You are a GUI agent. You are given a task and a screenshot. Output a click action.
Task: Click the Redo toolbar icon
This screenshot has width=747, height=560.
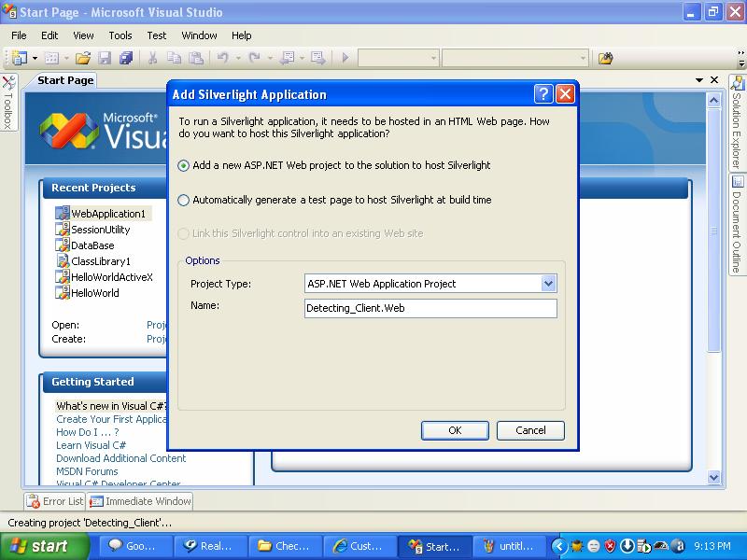[x=255, y=58]
